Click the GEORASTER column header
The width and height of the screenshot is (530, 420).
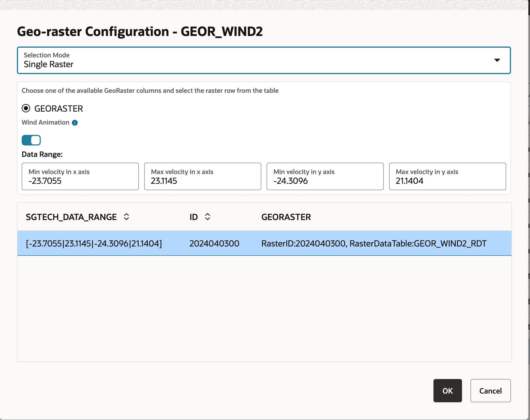[x=286, y=217]
